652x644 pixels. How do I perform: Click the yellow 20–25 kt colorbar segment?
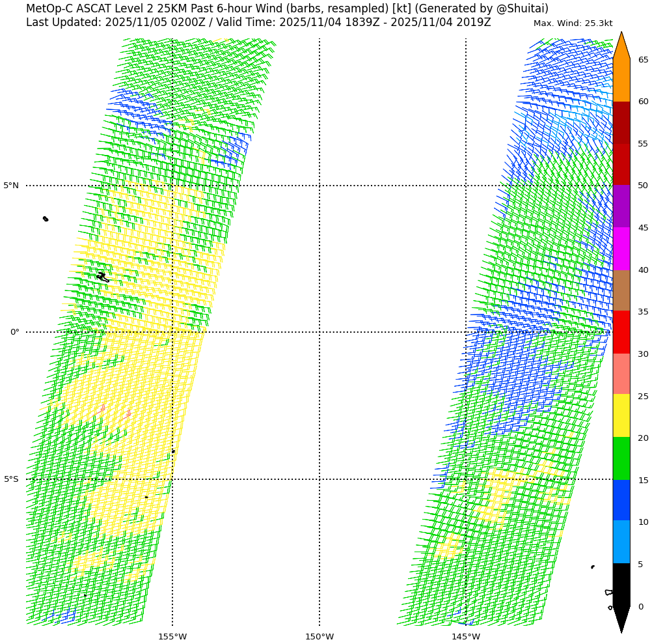click(621, 415)
